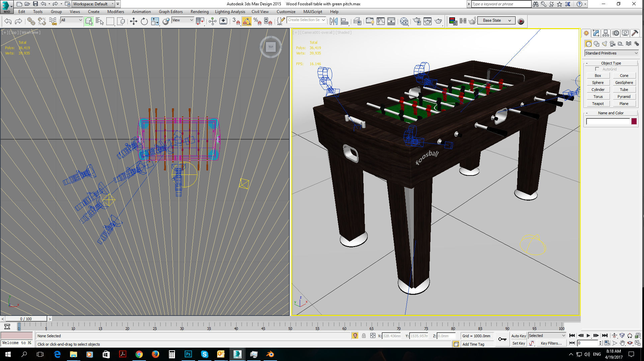Screen dimensions: 644x361
Task: Select the Scale tool
Action: [x=155, y=21]
